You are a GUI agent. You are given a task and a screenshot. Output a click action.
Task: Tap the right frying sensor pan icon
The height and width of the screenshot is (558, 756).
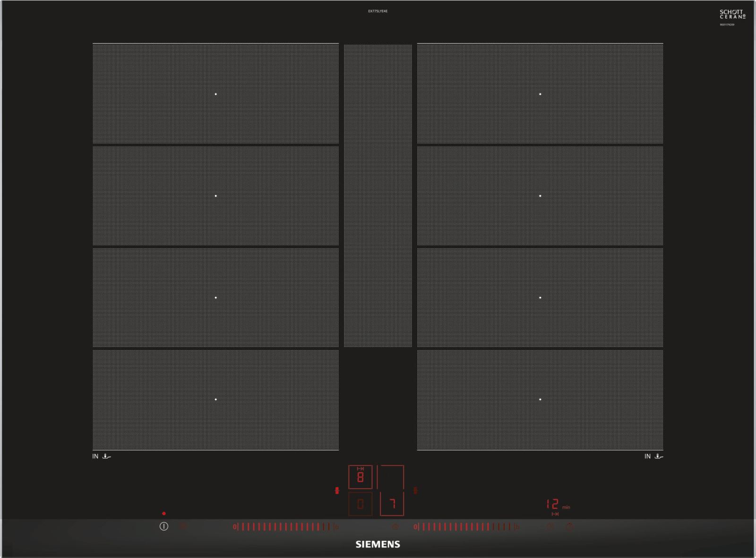pyautogui.click(x=659, y=456)
